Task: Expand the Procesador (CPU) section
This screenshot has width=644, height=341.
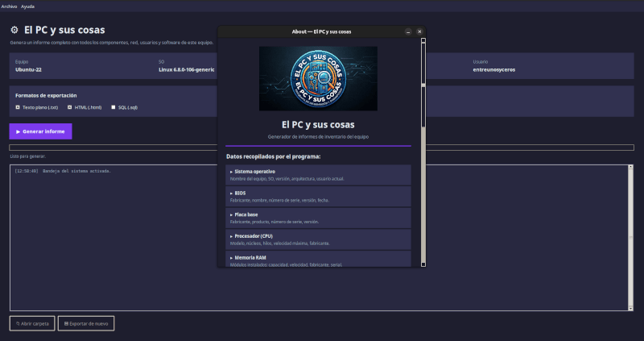Action: coord(318,239)
